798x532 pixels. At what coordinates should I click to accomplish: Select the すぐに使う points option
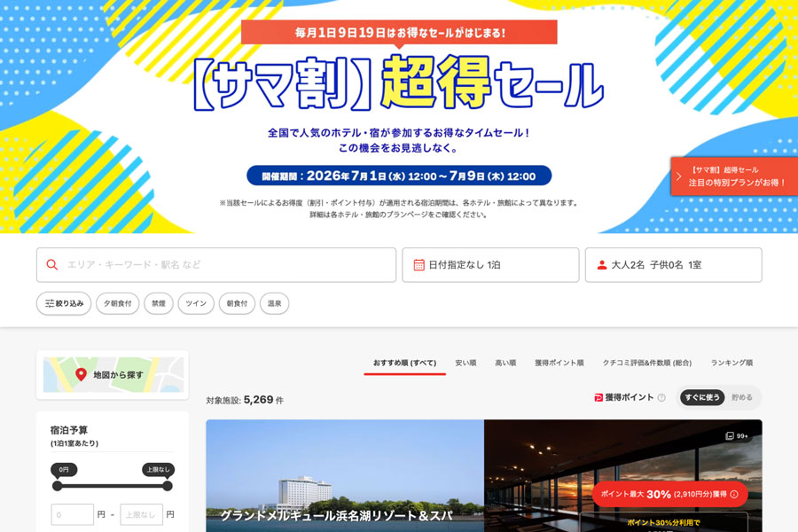point(702,397)
